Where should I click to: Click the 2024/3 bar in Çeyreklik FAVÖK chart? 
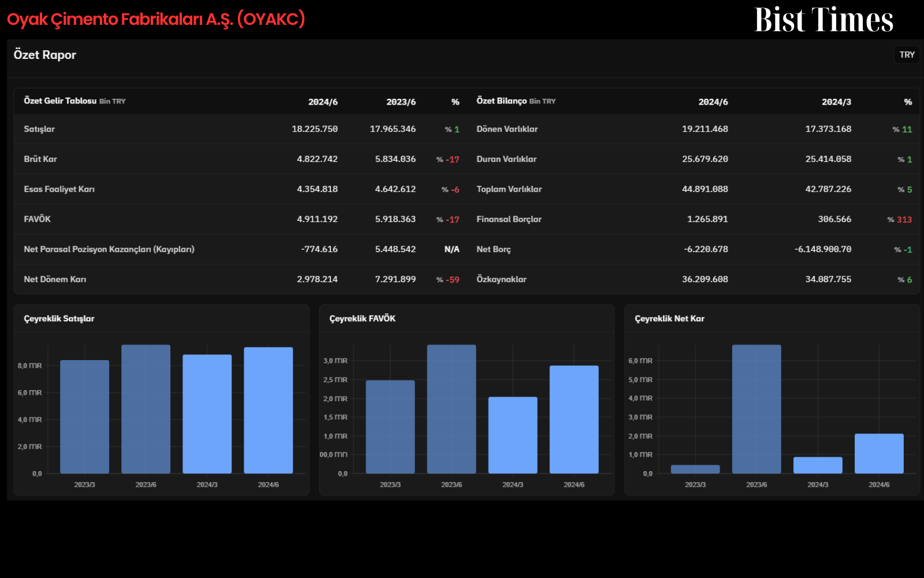coord(513,435)
